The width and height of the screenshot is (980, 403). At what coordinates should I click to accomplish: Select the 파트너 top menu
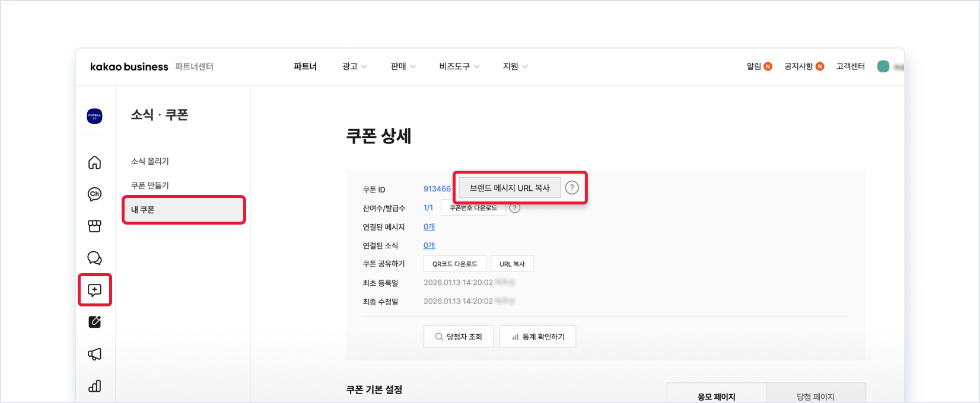coord(305,66)
